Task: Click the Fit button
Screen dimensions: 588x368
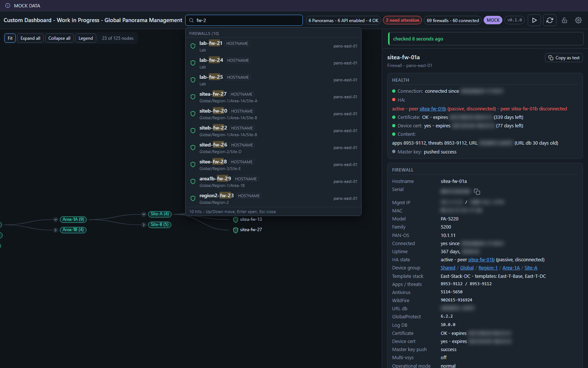Action: tap(10, 38)
